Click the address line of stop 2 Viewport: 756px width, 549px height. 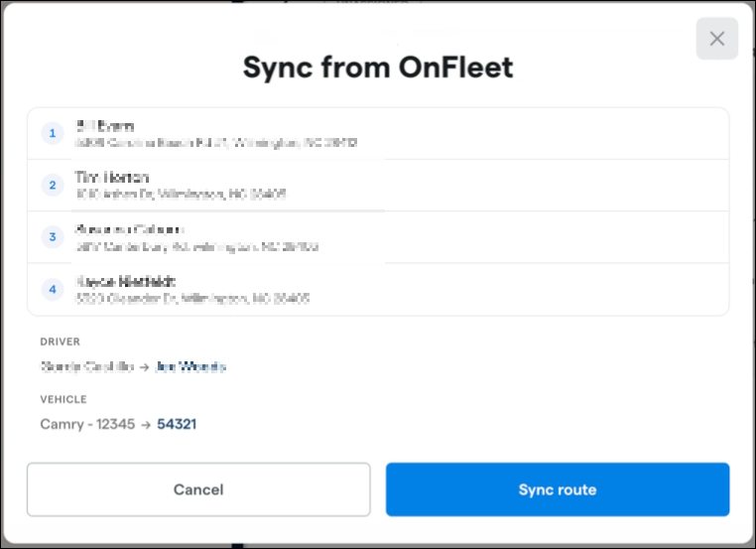[x=181, y=194]
